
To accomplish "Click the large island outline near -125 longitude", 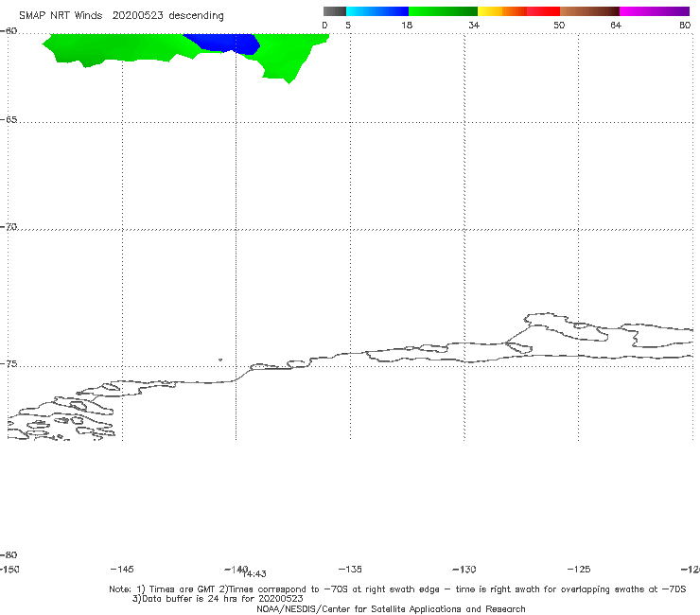I will (x=565, y=327).
